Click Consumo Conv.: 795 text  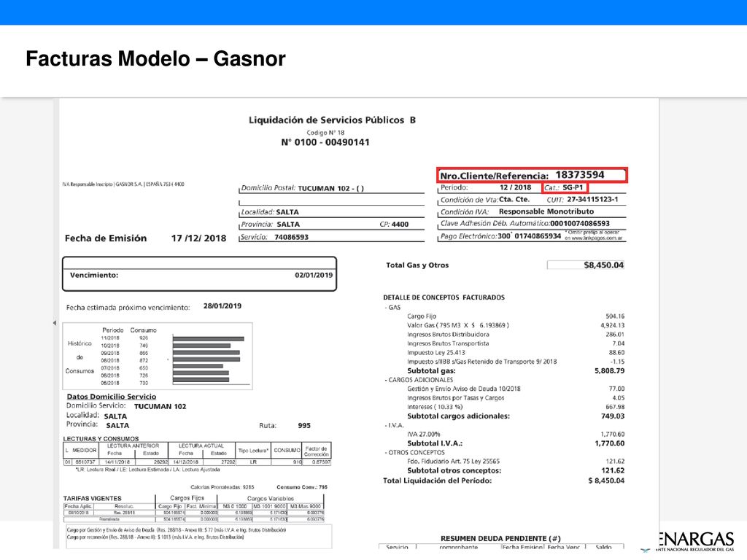(x=302, y=487)
